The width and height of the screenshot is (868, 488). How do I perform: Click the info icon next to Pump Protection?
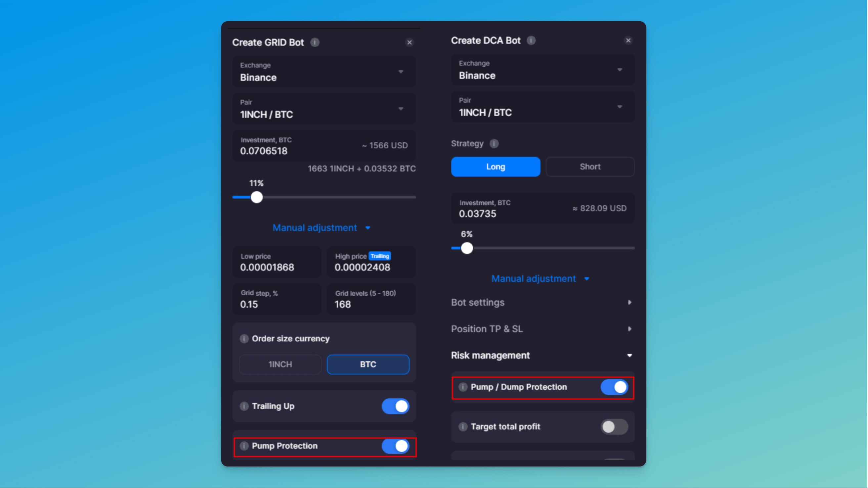(243, 446)
